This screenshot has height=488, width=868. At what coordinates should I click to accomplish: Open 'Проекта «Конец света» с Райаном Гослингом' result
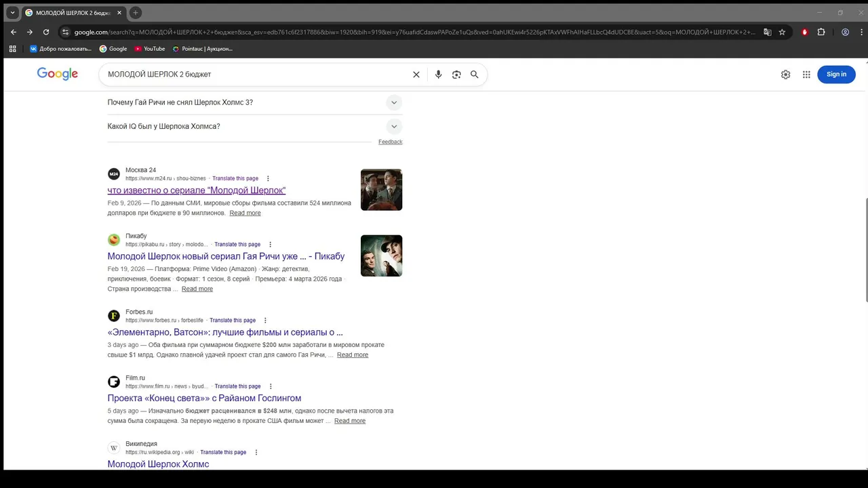click(204, 398)
